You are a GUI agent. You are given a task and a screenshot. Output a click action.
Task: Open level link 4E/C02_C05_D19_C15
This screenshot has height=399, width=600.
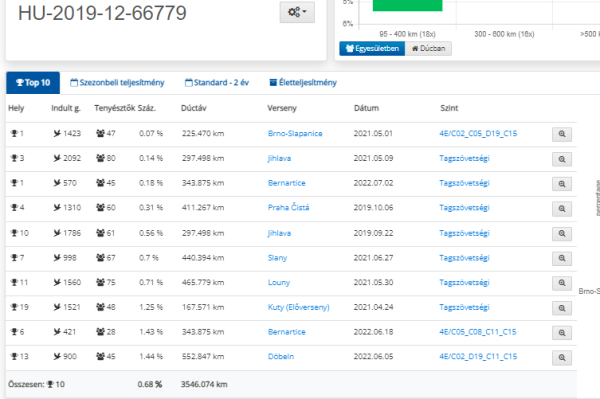pos(478,134)
